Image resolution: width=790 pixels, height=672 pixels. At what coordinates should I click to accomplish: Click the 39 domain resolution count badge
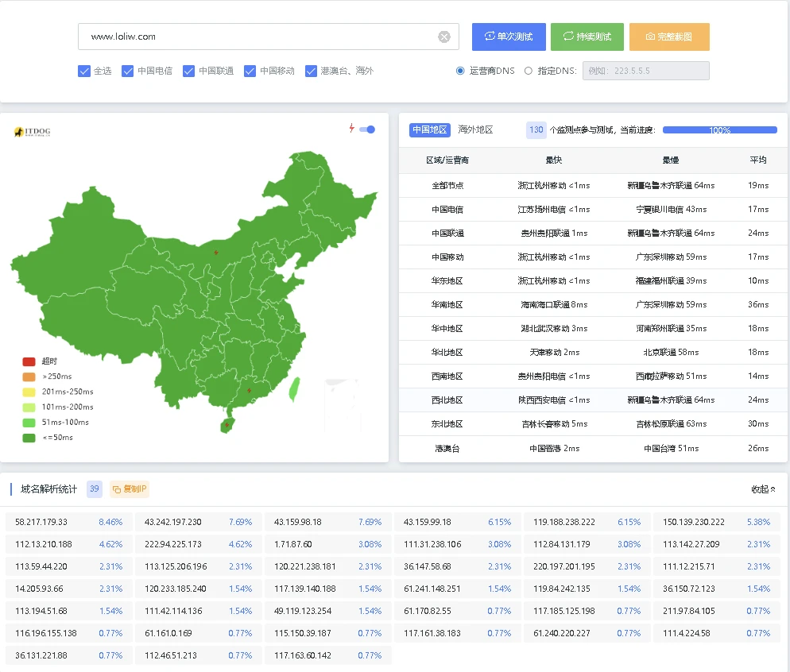95,489
